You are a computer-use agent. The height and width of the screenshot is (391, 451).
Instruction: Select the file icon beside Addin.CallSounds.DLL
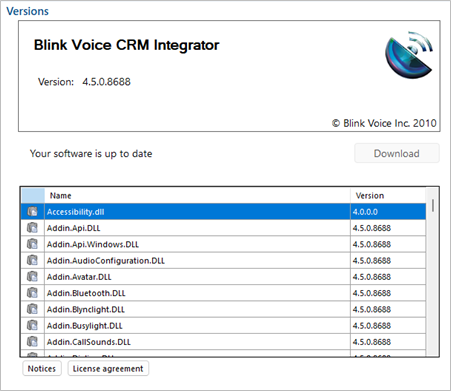32,342
